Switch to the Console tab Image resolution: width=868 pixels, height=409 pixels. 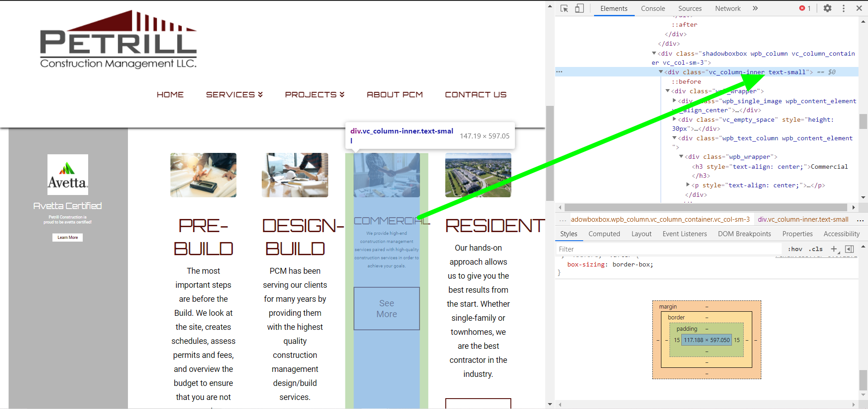tap(653, 8)
